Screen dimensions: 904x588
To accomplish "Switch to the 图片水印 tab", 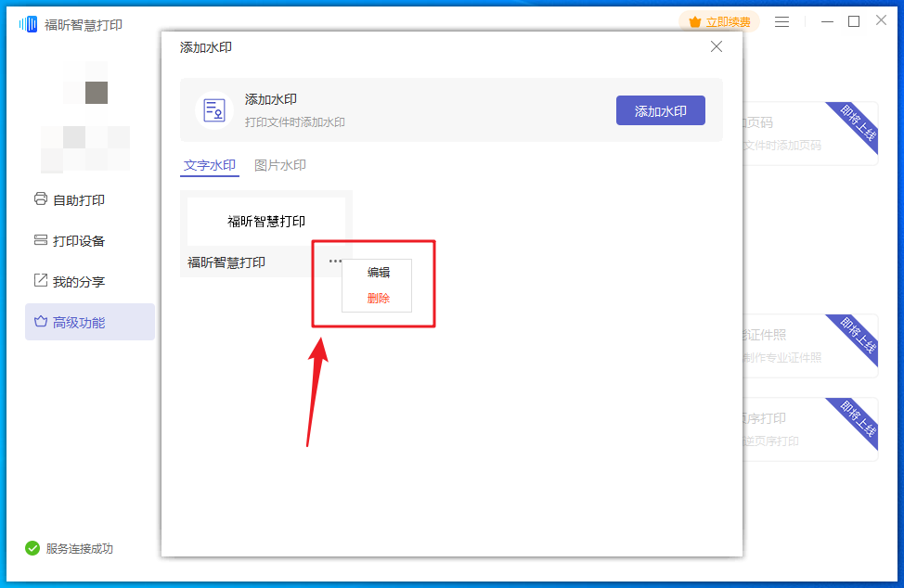I will click(280, 165).
